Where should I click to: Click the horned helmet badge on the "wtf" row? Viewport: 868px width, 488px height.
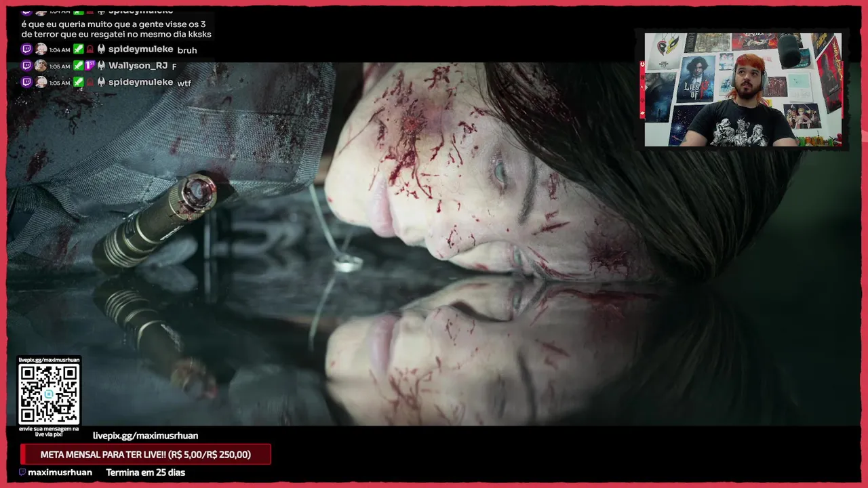101,82
